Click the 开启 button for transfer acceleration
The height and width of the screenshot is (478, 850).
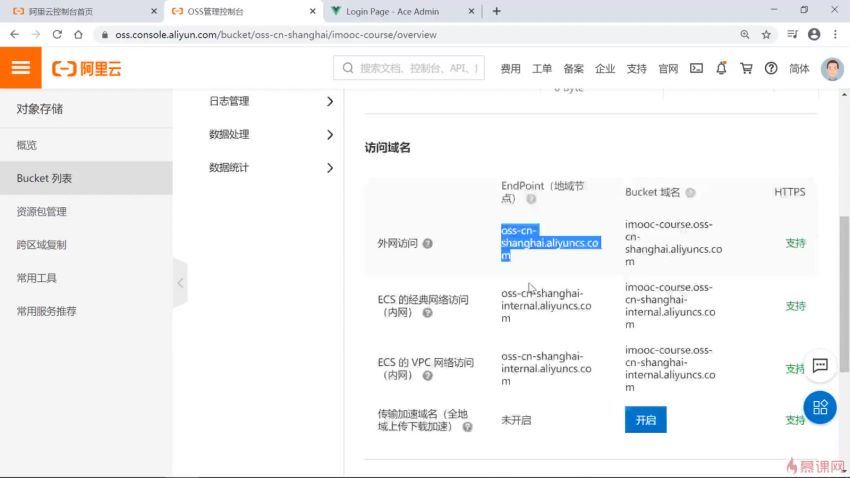pos(646,420)
